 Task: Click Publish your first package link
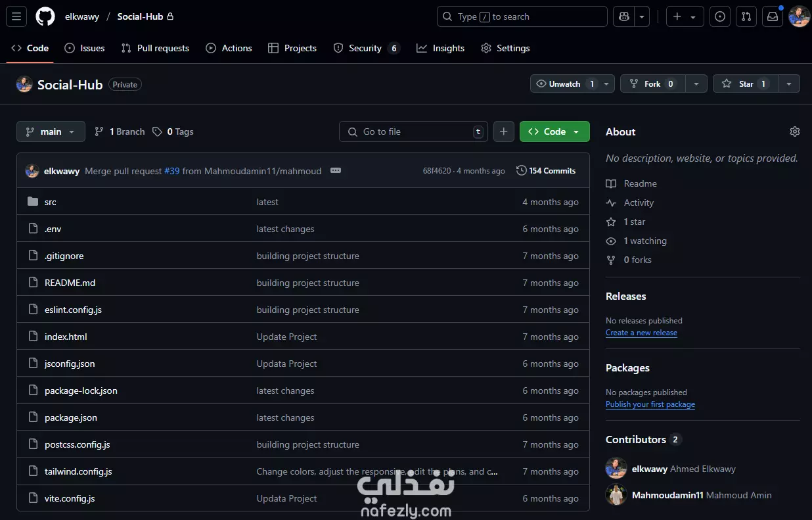pyautogui.click(x=650, y=404)
